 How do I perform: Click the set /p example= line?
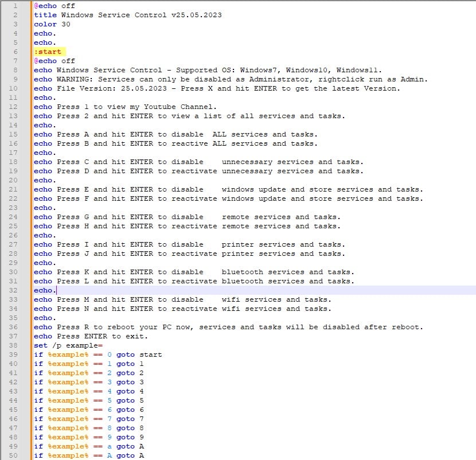tap(63, 345)
